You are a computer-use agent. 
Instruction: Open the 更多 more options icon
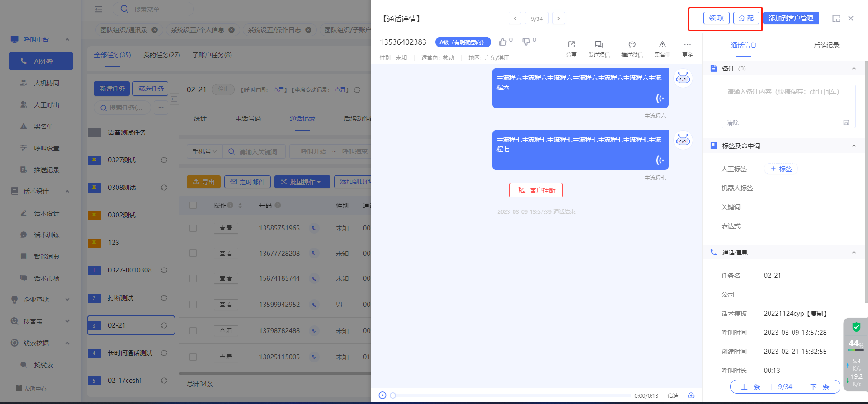(688, 44)
